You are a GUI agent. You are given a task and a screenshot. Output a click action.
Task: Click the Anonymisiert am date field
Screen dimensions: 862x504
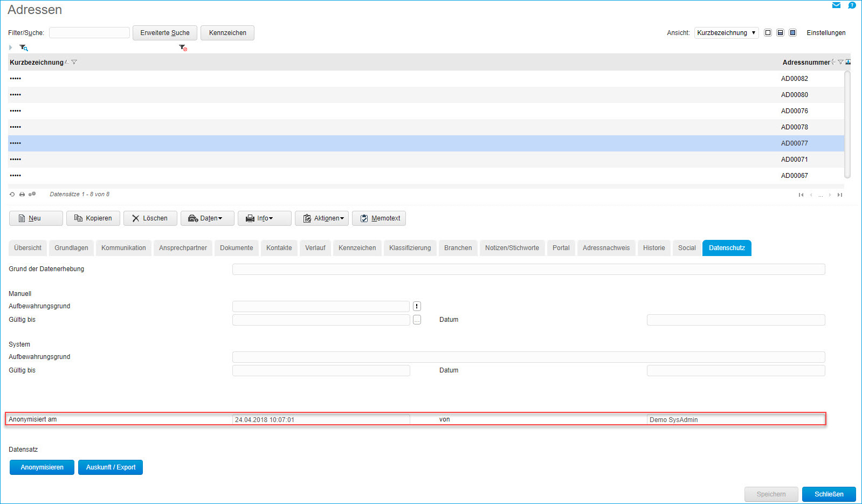pos(321,420)
